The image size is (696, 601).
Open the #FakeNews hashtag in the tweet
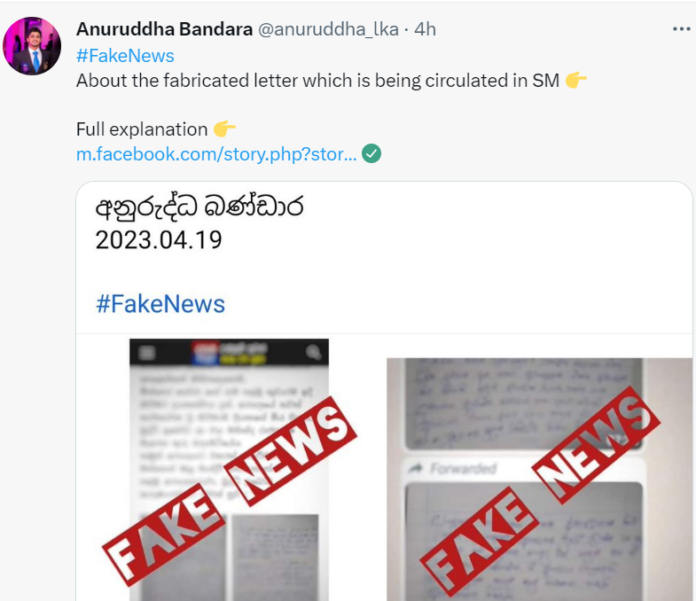click(125, 56)
